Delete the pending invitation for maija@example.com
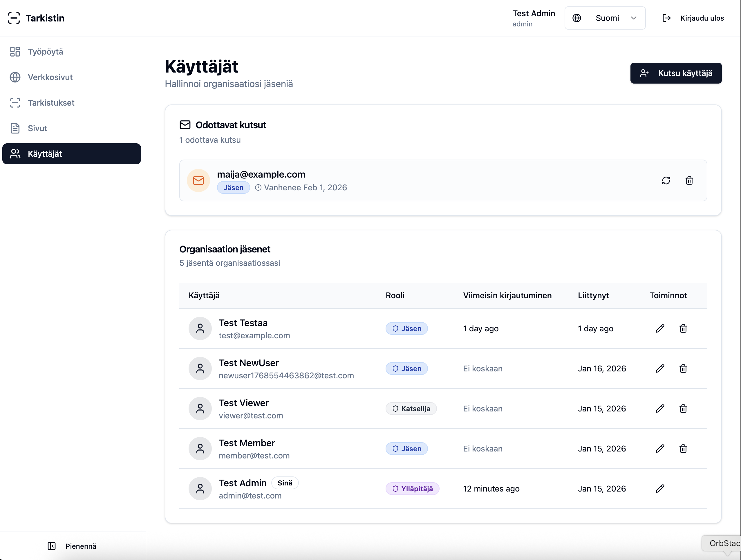 pyautogui.click(x=689, y=180)
